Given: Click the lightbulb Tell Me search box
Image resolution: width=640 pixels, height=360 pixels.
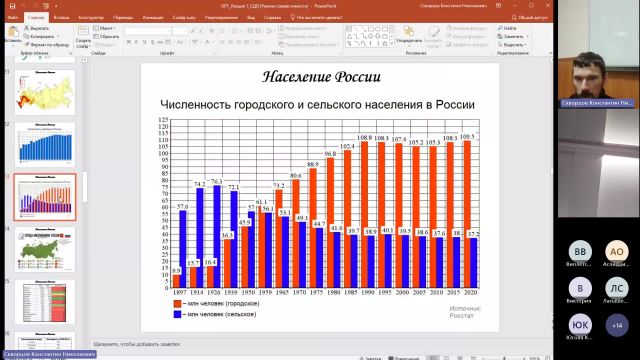Looking at the screenshot, I should (x=316, y=18).
